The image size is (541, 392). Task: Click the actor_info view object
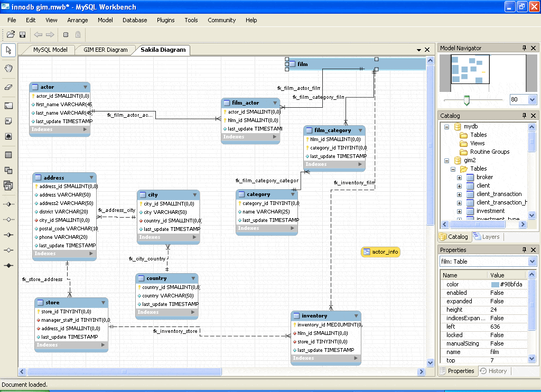coord(380,252)
